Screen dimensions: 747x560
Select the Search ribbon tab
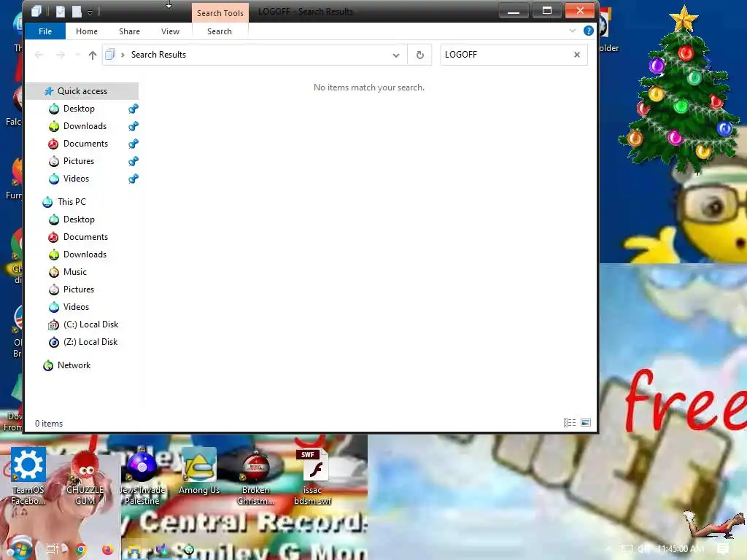[x=219, y=31]
